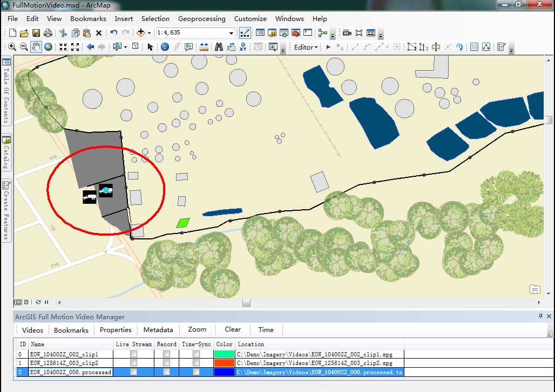
Task: Click Metadata in Video Manager
Action: [158, 330]
